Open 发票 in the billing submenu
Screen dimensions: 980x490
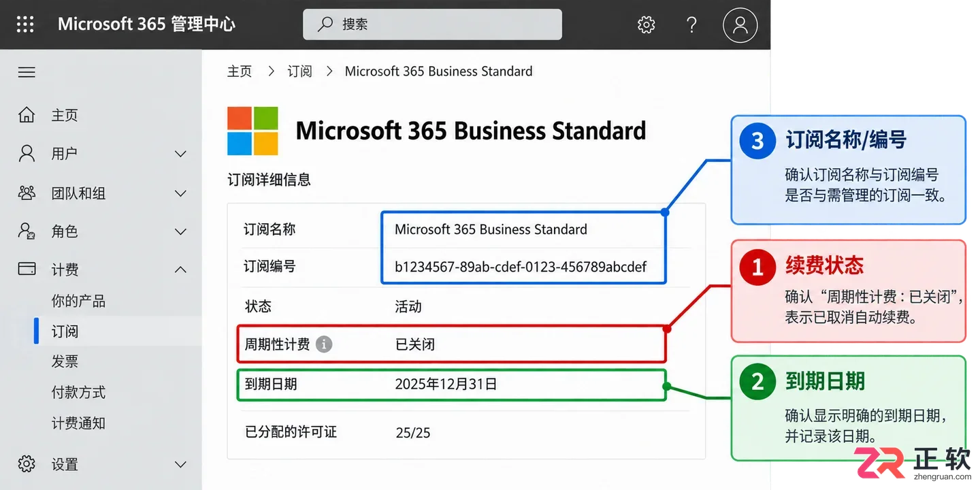point(65,361)
